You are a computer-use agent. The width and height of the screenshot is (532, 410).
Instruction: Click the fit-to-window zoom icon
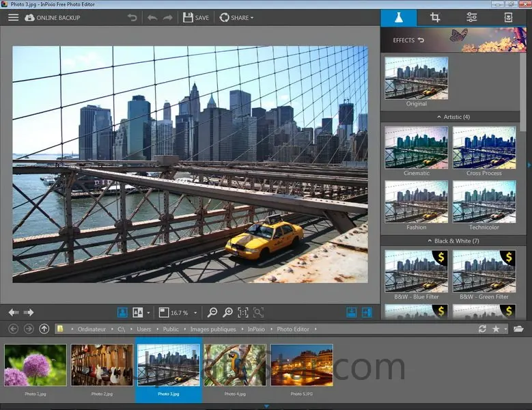pyautogui.click(x=163, y=312)
